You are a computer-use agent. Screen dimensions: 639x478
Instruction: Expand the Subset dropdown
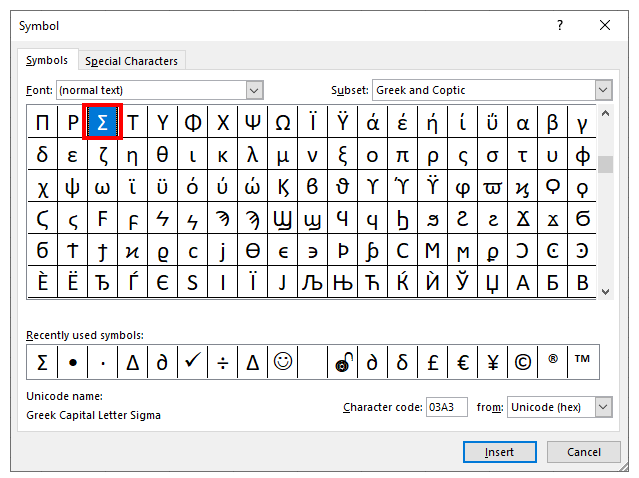pyautogui.click(x=602, y=90)
